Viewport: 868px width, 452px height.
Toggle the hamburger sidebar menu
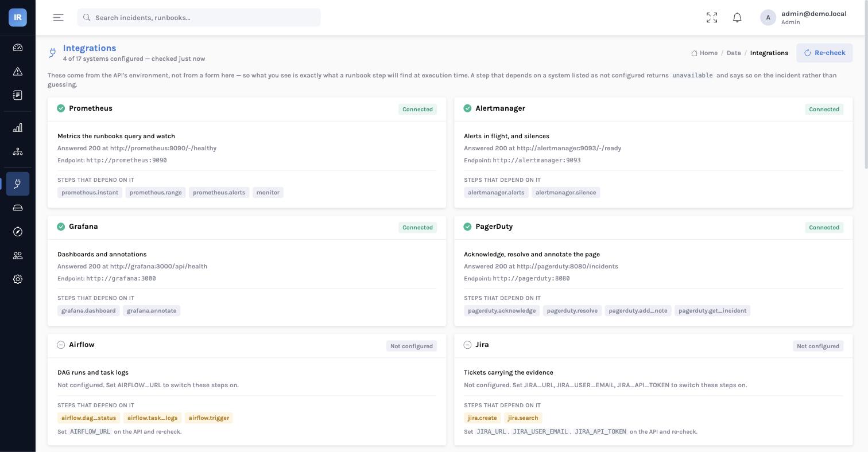click(59, 18)
